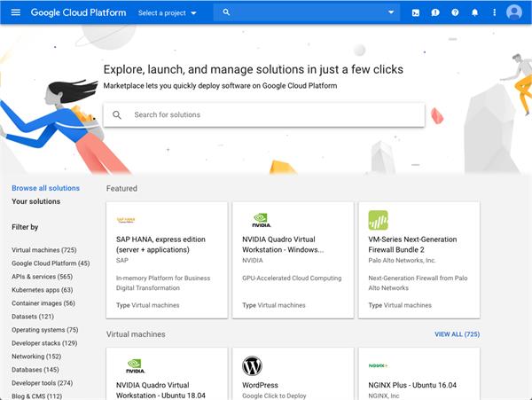532x400 pixels.
Task: Open VM-Series Next-Generation Firewall Bundle 2 card
Action: [419, 260]
